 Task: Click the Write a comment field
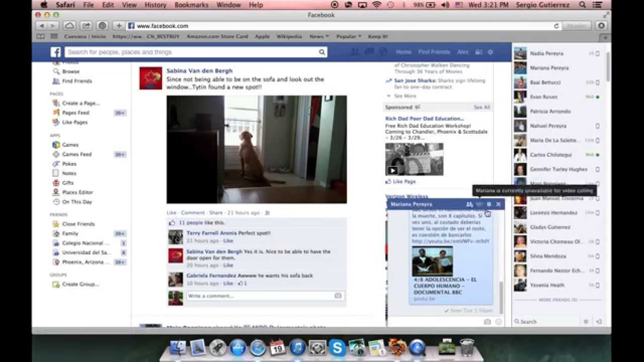coord(260,296)
